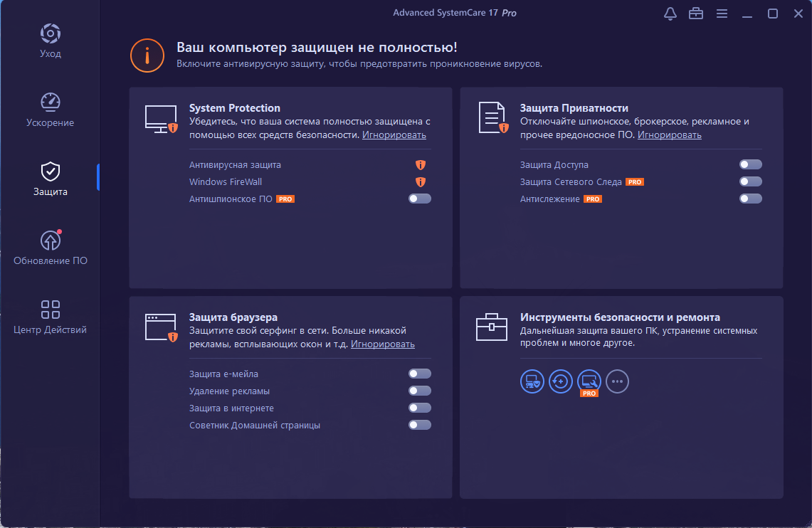The image size is (812, 528).
Task: Click the Защита Приватности heading
Action: click(574, 107)
